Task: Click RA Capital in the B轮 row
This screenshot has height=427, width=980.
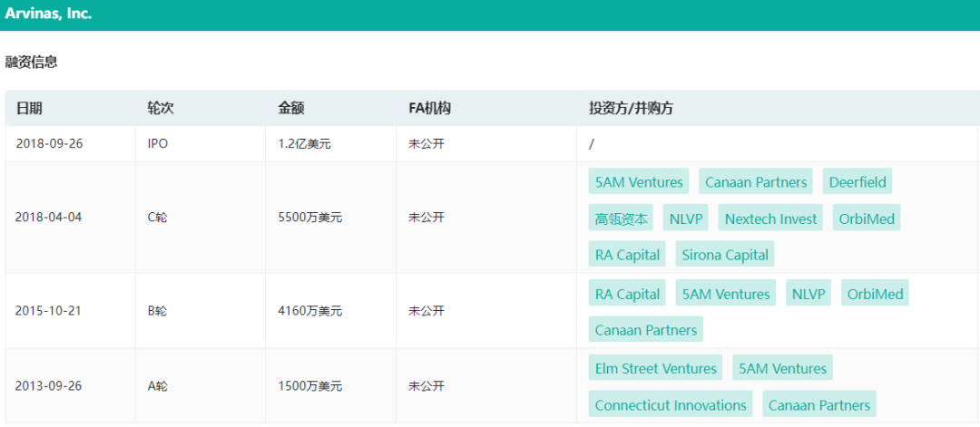Action: tap(627, 294)
